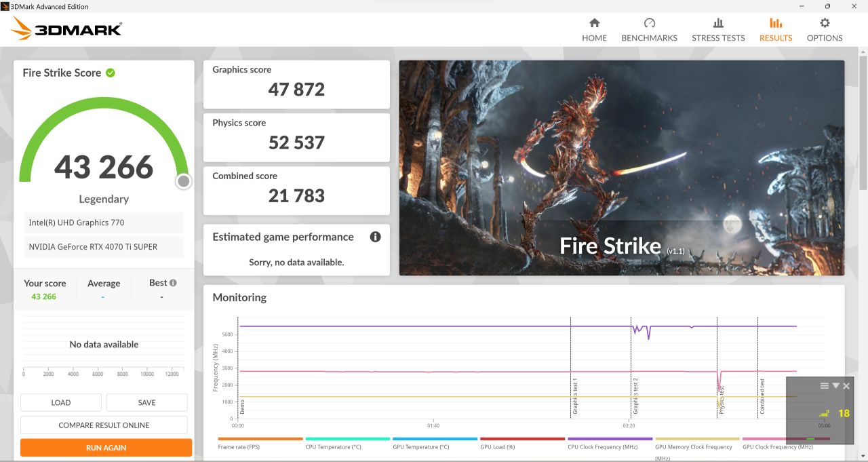Click the 3DMark logo
The height and width of the screenshot is (462, 868).
tap(66, 29)
